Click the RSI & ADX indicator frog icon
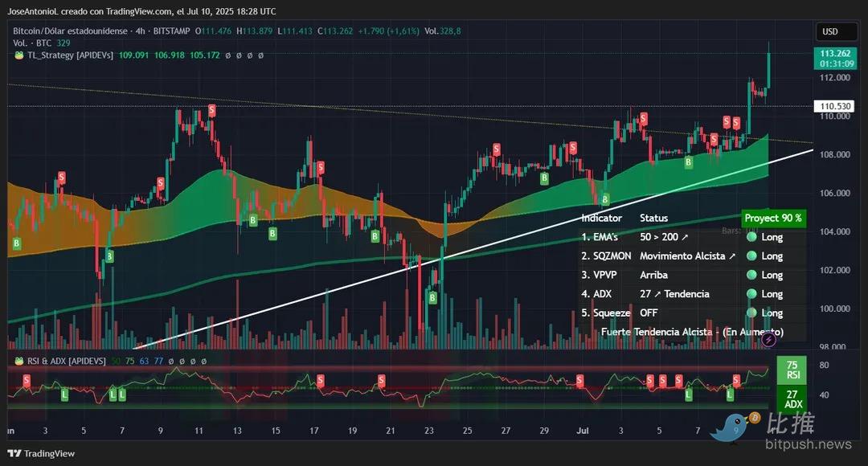The height and width of the screenshot is (466, 868). point(18,362)
